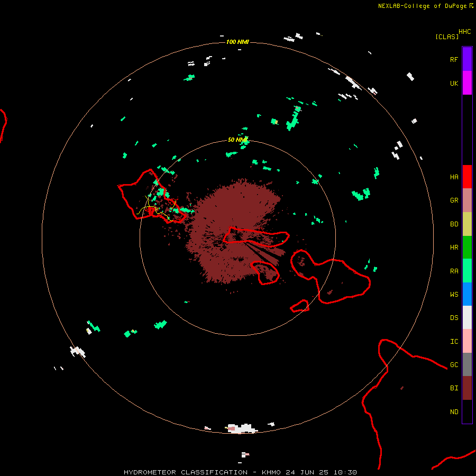Click the BD legend label
The height and width of the screenshot is (476, 476).
click(x=454, y=224)
